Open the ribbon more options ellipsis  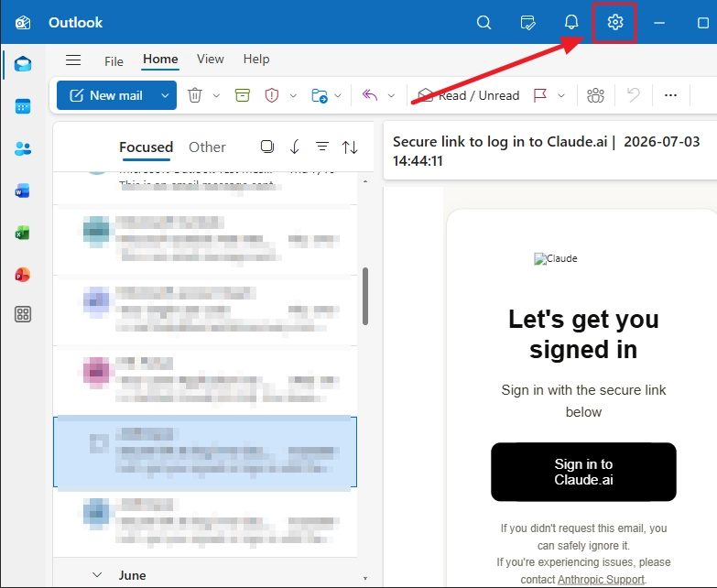pos(670,95)
